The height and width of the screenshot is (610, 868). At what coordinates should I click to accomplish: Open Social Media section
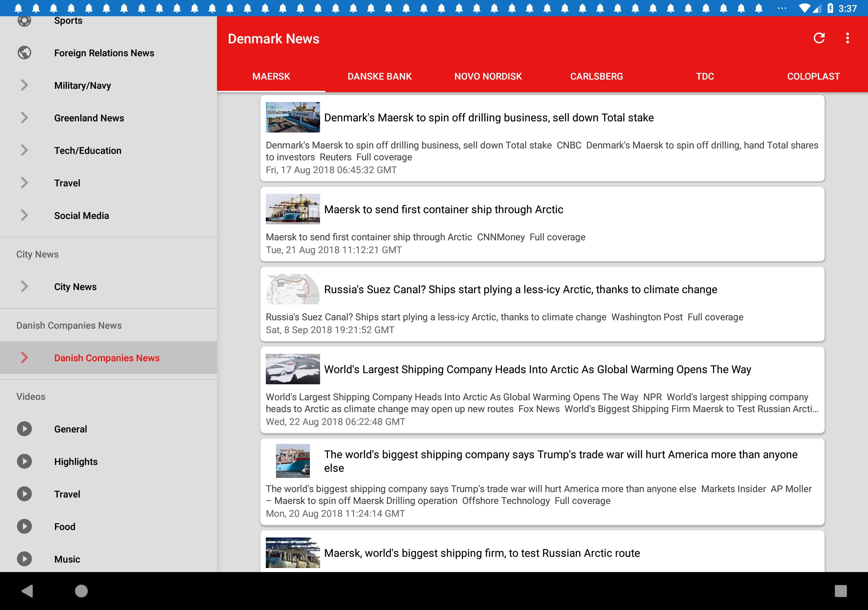[108, 215]
